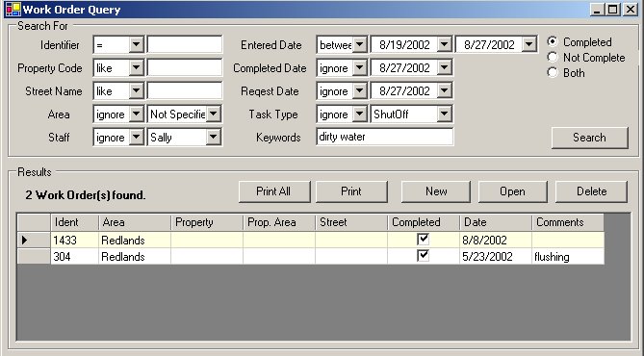Sort by the Prop. Area column header
This screenshot has height=356, width=644.
coord(279,222)
